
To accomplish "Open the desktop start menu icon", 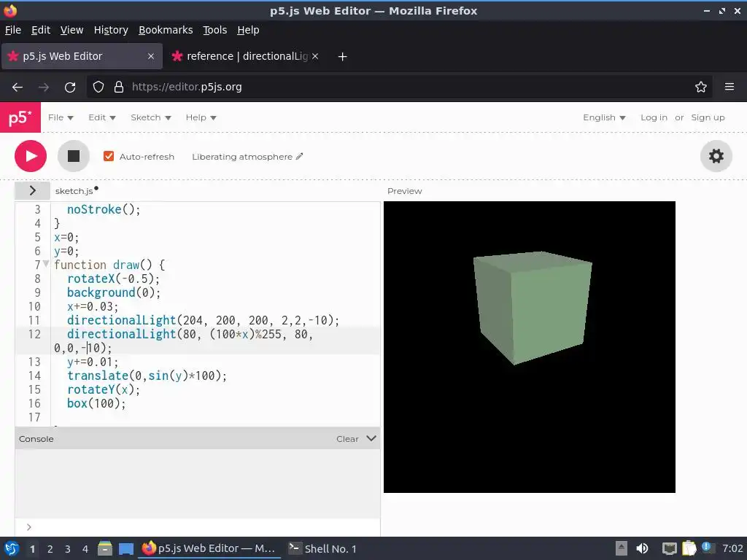I will click(x=12, y=548).
